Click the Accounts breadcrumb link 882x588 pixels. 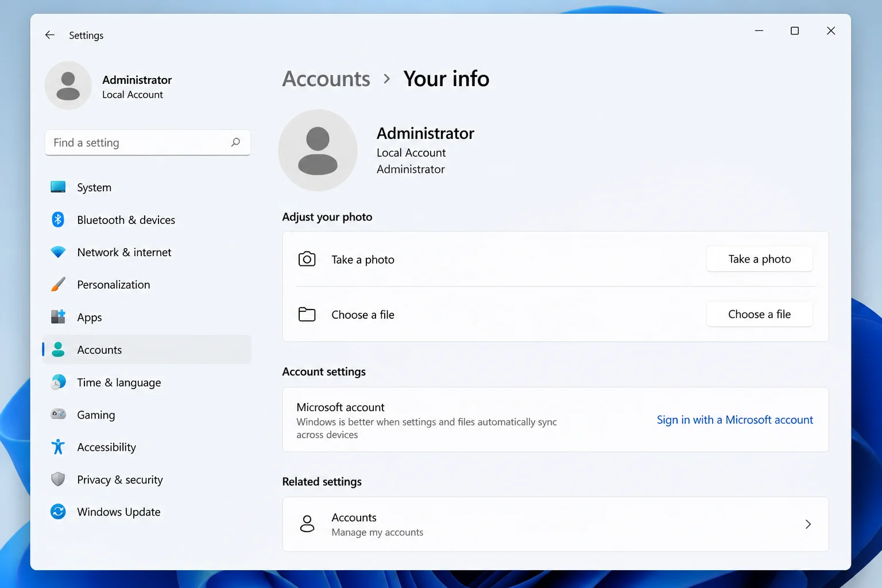(326, 79)
